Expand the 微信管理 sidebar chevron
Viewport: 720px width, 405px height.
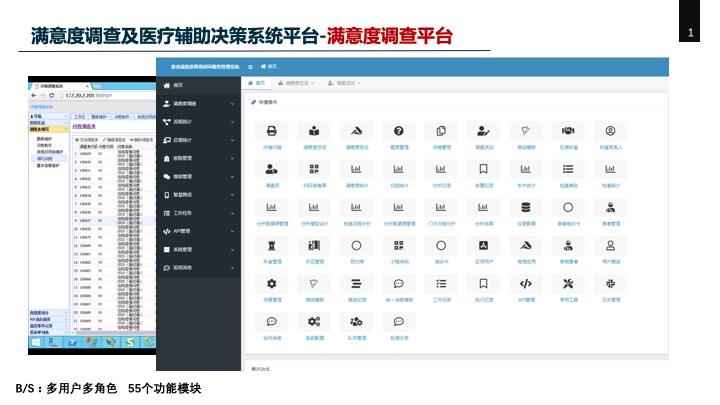232,177
